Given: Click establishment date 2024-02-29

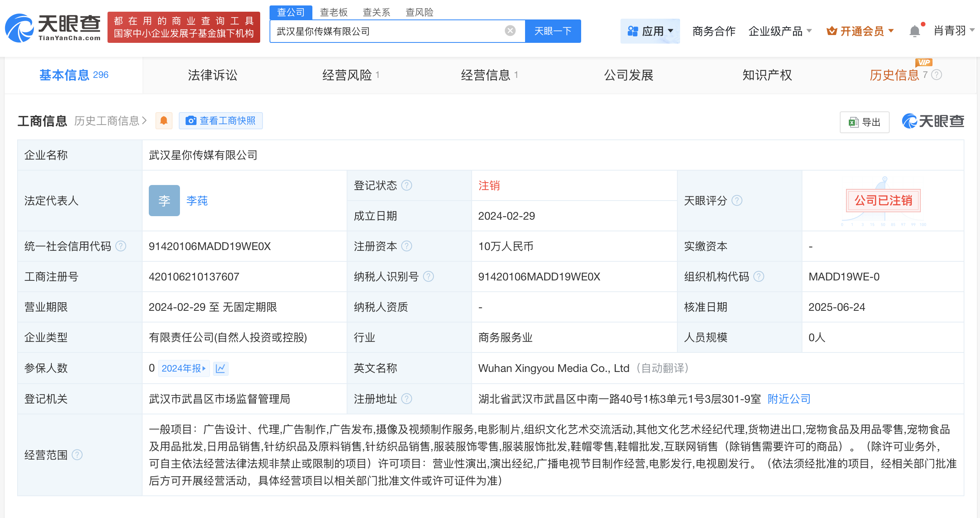Looking at the screenshot, I should 506,216.
